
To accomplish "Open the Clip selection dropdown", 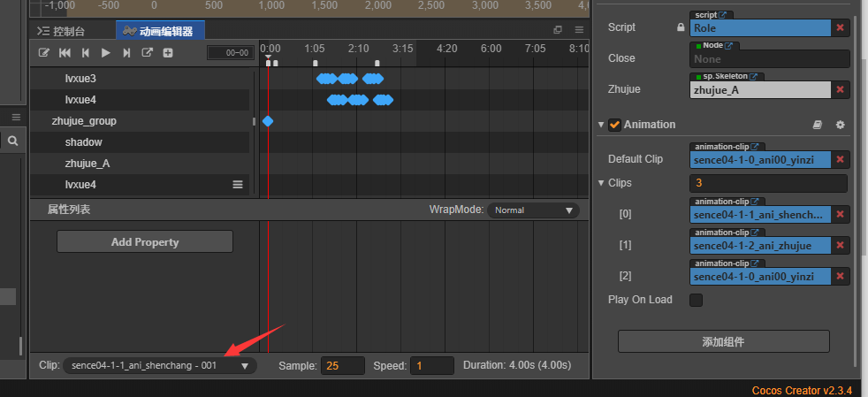I will [160, 365].
